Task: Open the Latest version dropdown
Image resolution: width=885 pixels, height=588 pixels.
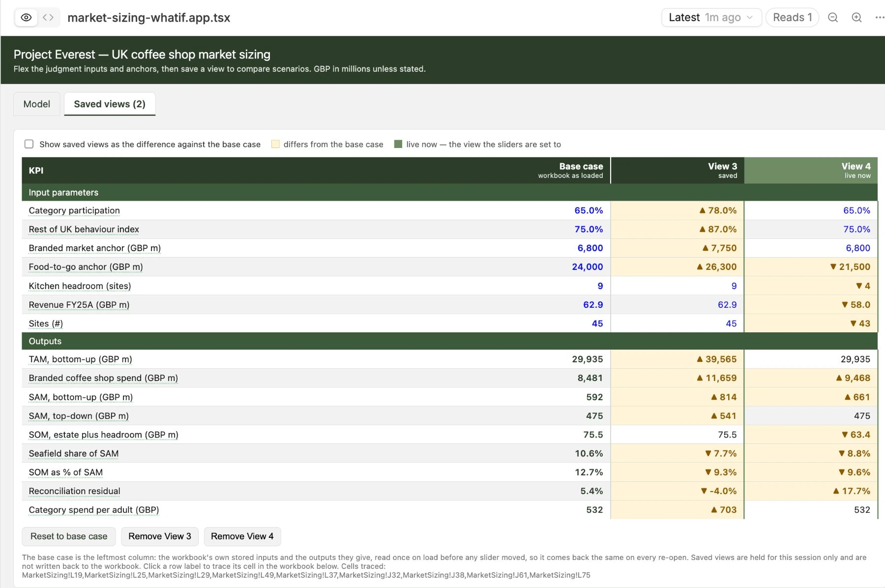Action: click(711, 18)
